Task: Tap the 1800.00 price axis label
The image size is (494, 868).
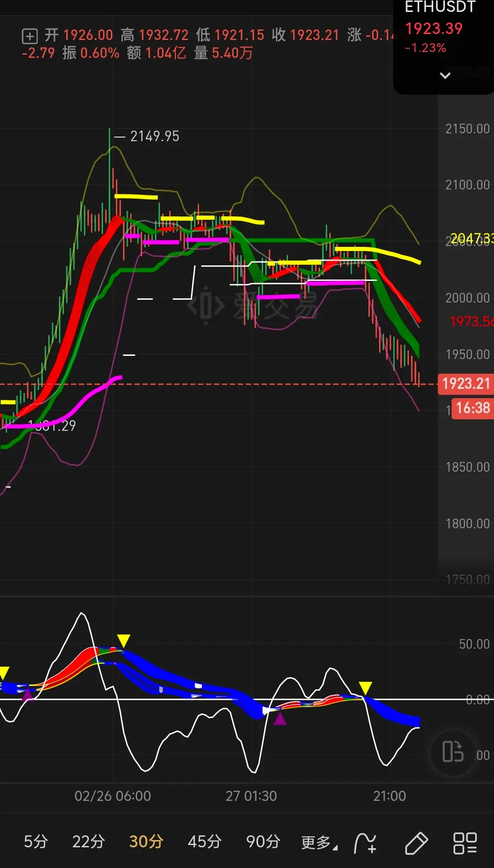Action: point(467,524)
